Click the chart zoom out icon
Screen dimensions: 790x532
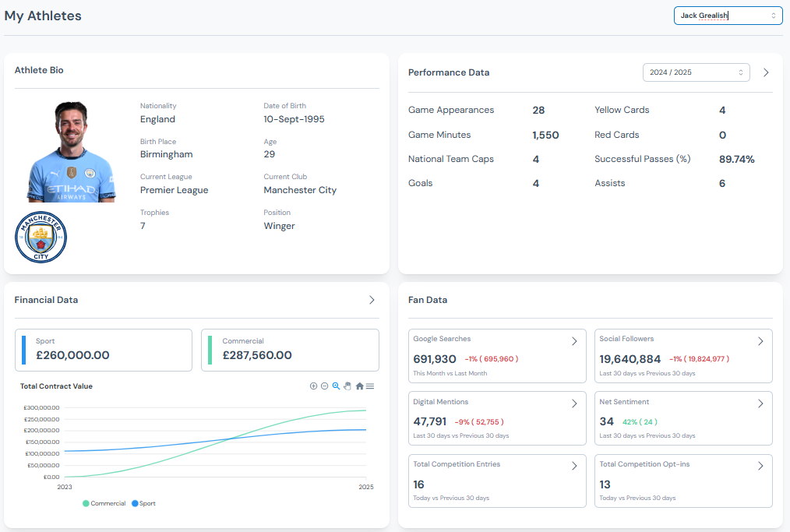point(324,386)
